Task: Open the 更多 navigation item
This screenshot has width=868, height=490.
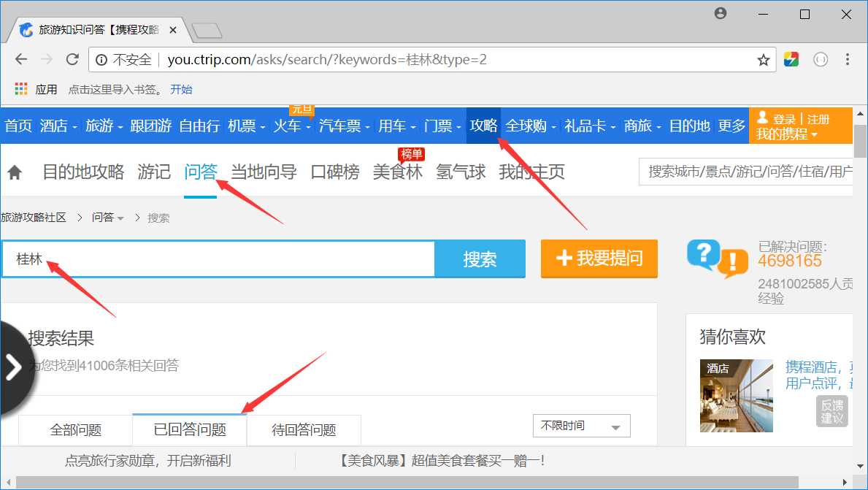Action: coord(731,126)
